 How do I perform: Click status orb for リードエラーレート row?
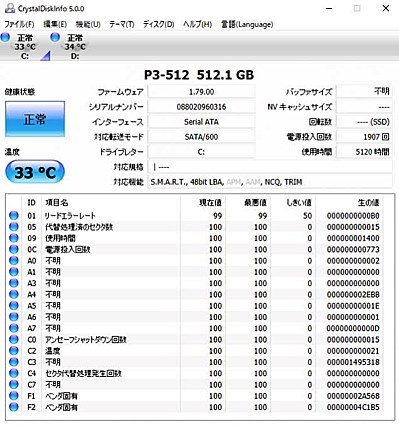pyautogui.click(x=14, y=216)
